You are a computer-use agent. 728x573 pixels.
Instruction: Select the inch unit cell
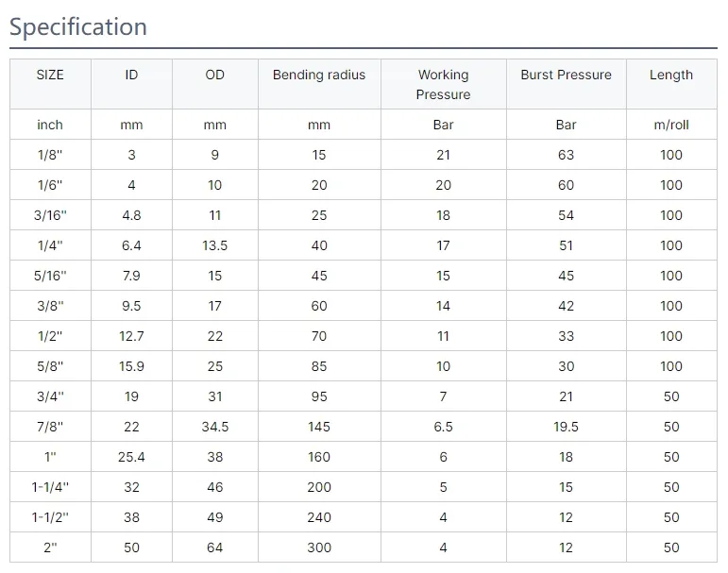click(x=50, y=125)
